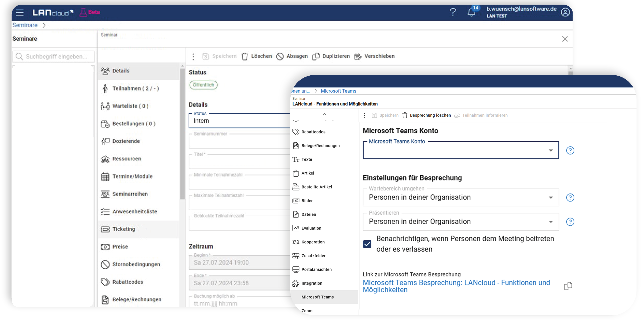Click the Duplizieren copy icon

pyautogui.click(x=316, y=56)
